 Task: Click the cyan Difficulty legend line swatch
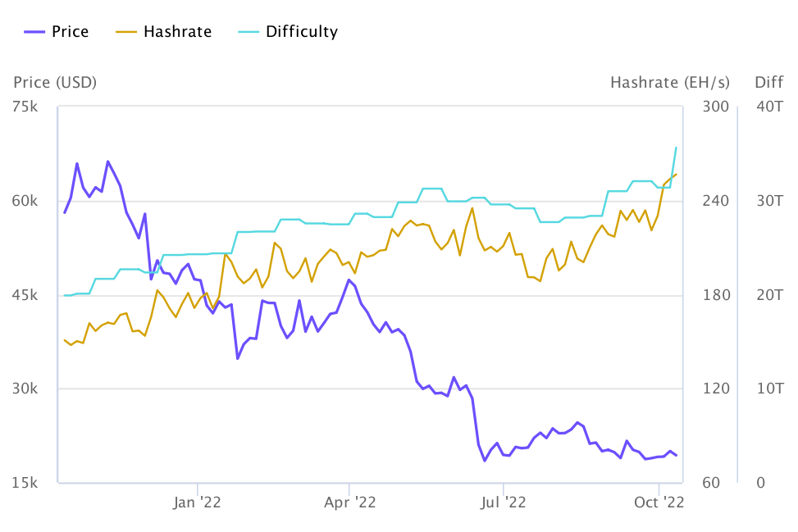[x=249, y=32]
